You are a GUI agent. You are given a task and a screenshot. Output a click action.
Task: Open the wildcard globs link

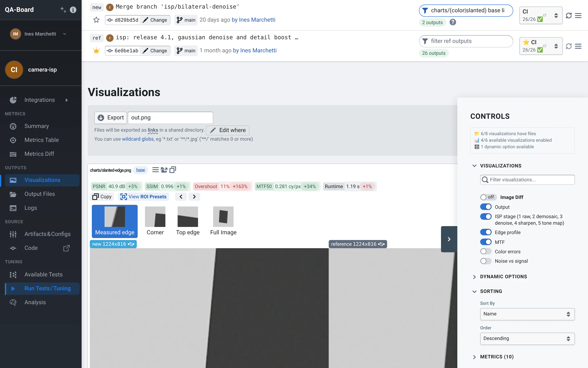pyautogui.click(x=138, y=139)
